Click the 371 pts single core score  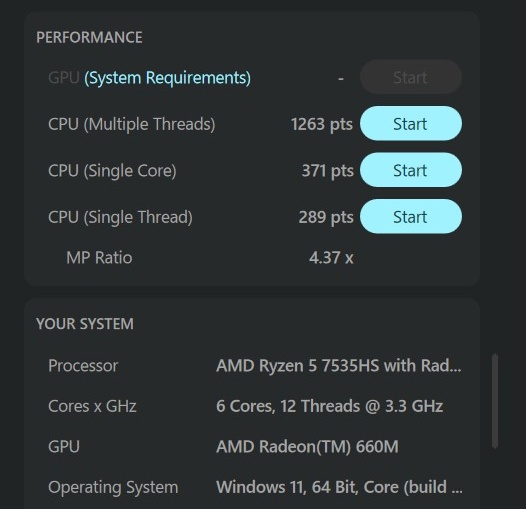(327, 170)
